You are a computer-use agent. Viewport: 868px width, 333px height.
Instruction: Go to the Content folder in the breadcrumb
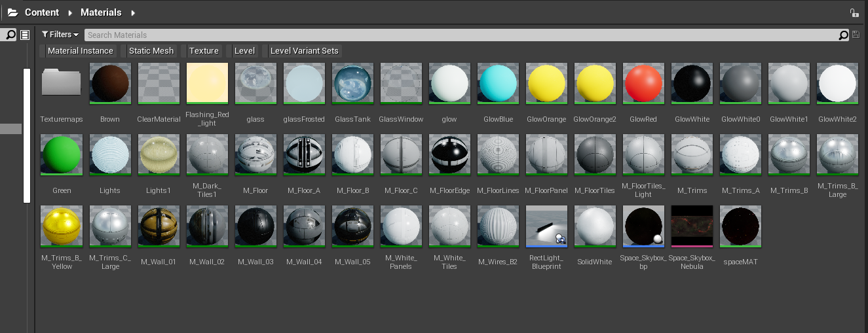41,12
